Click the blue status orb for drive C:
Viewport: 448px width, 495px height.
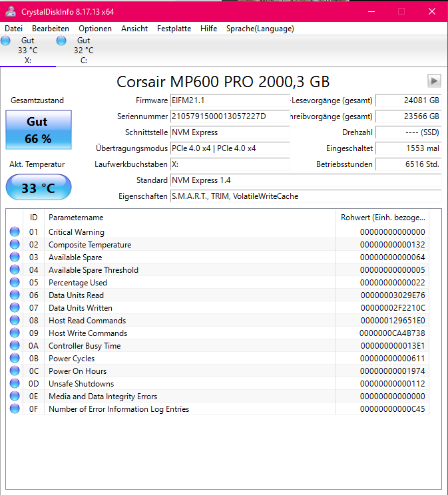(61, 41)
